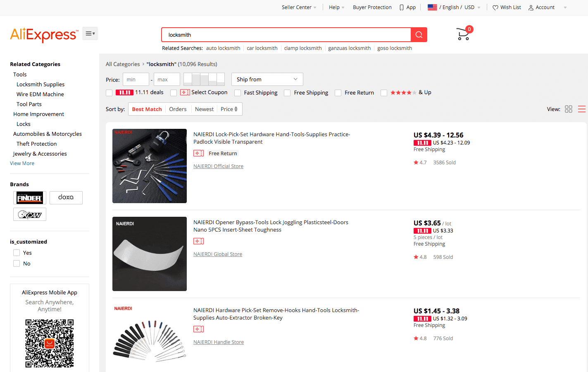
Task: Tick the 4 stars & Up checkbox
Action: (384, 93)
